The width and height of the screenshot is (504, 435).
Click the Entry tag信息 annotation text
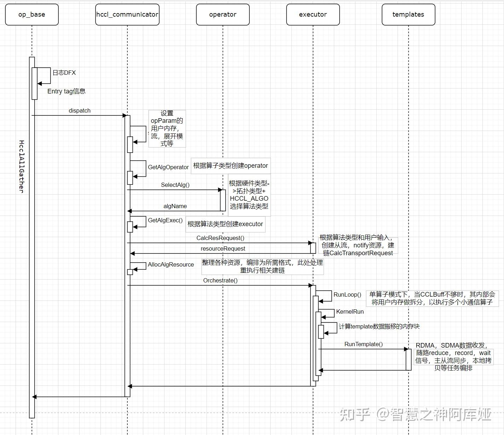[x=66, y=91]
